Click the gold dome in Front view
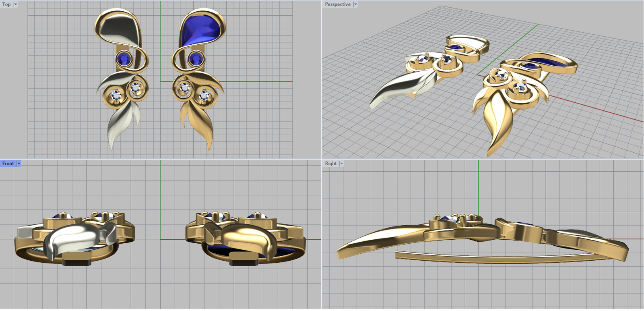644x311 pixels. click(x=245, y=240)
